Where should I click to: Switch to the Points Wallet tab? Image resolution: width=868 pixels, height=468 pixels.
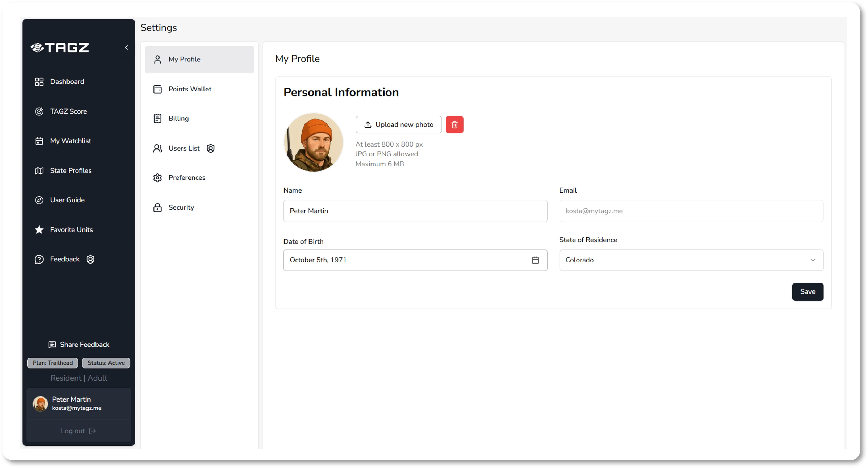(x=190, y=89)
